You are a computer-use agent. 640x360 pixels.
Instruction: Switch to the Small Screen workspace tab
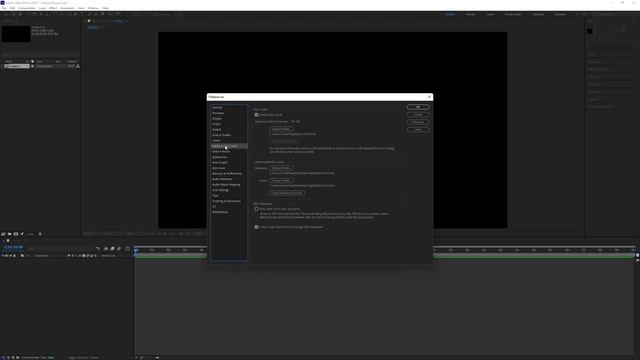pos(513,14)
